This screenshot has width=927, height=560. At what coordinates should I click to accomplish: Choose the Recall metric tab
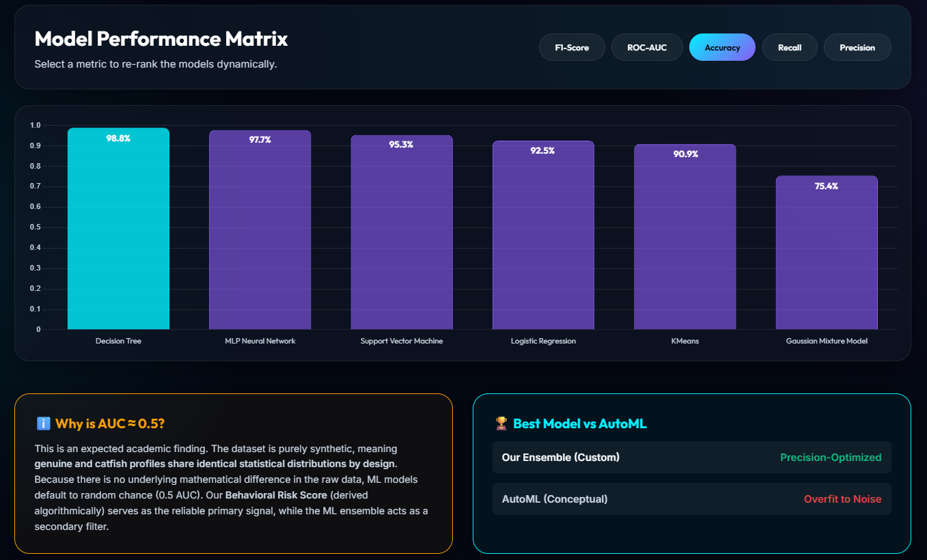(790, 48)
